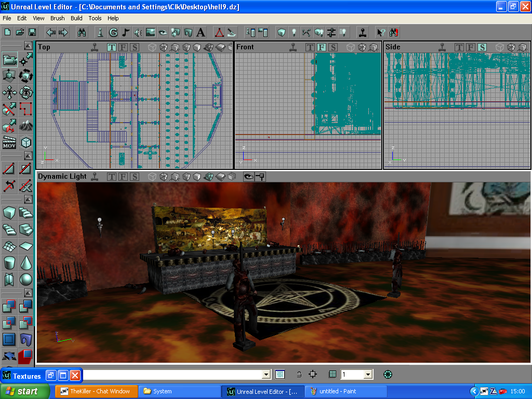Select the Camera Movement tool

10,60
